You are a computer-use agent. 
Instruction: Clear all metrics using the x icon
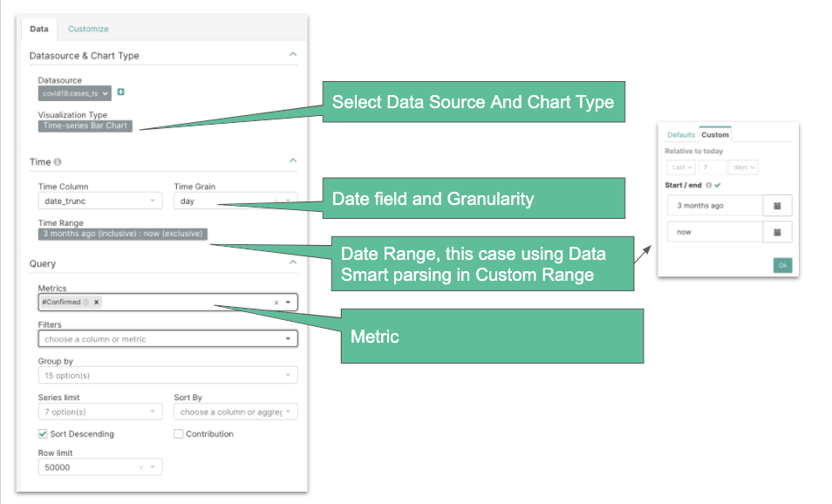click(x=275, y=302)
